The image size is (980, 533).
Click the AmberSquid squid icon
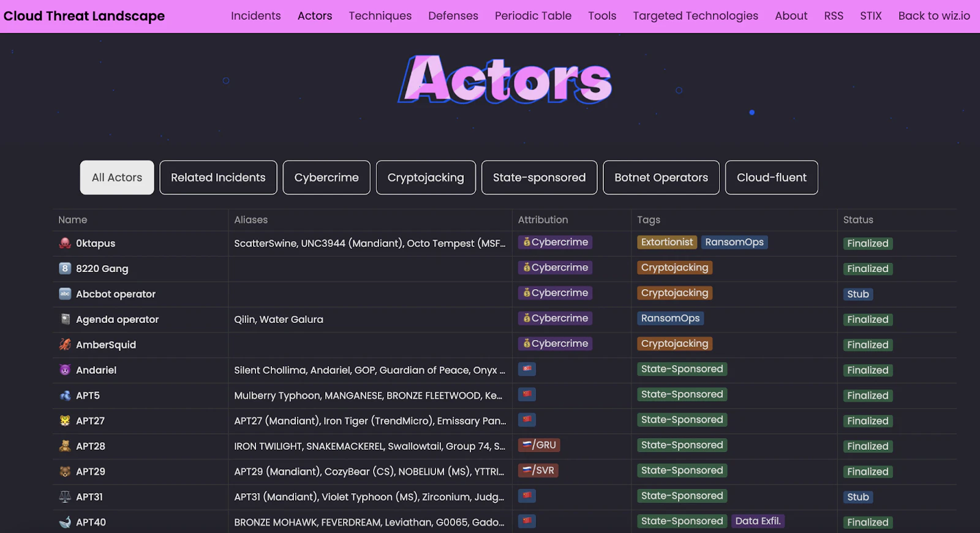coord(65,345)
